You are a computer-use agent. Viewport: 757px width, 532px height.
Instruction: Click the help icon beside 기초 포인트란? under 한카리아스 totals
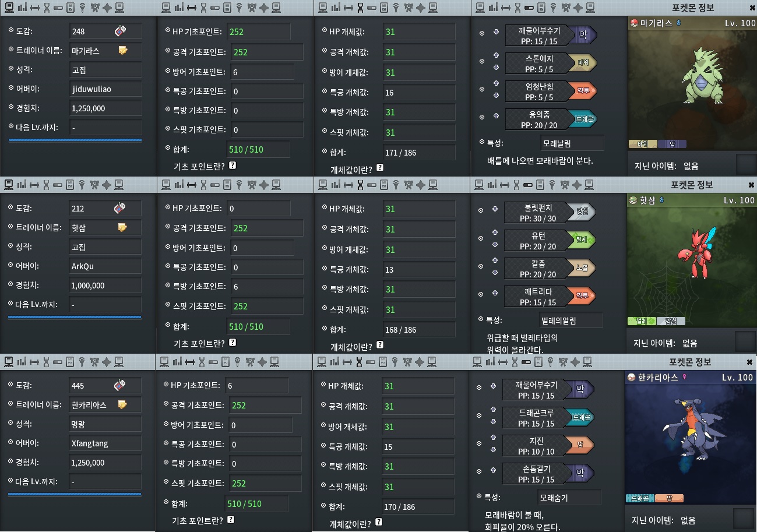coord(231,520)
